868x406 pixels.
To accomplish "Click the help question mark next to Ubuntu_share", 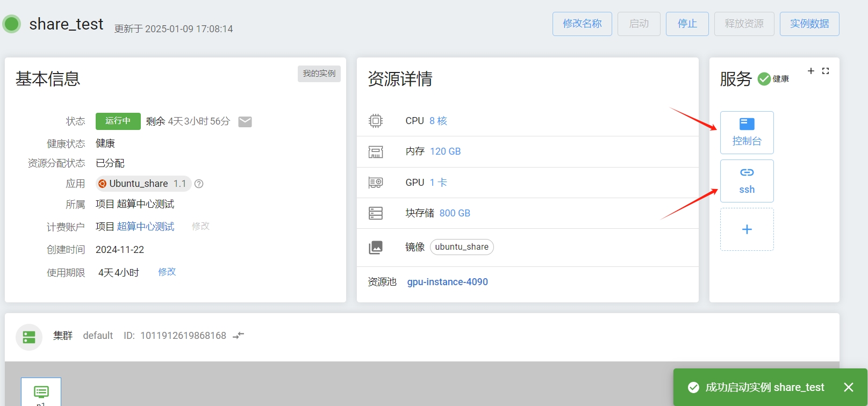I will click(x=199, y=184).
